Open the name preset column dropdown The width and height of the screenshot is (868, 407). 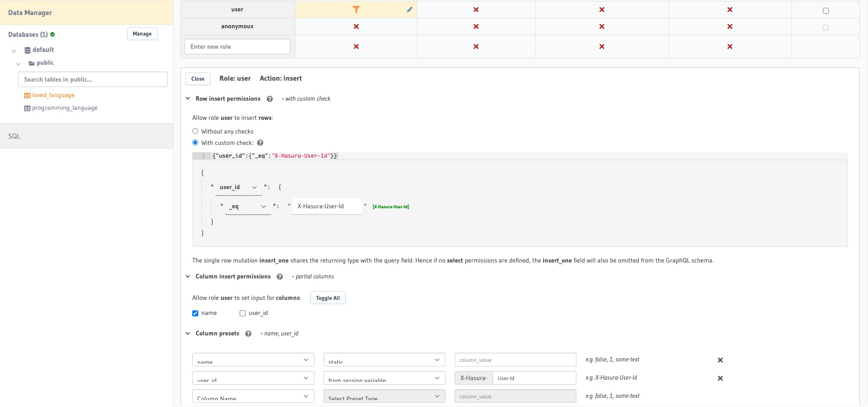tap(253, 360)
